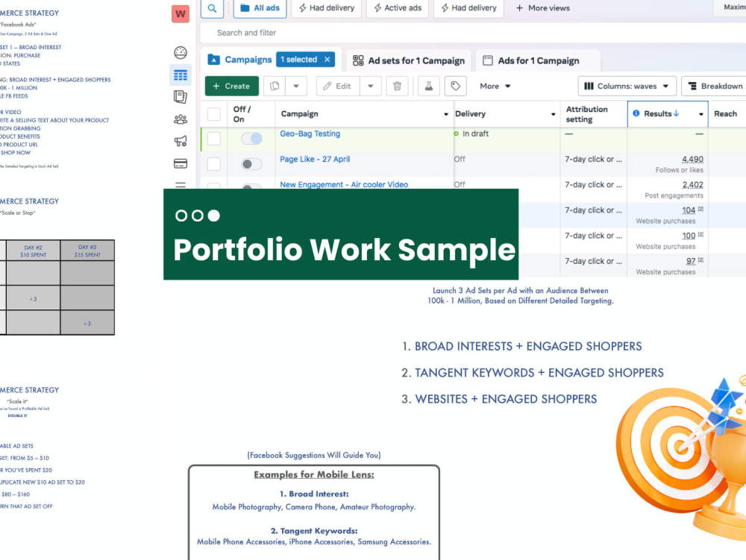Click the duplicate campaign icon
The image size is (746, 560).
(x=275, y=86)
